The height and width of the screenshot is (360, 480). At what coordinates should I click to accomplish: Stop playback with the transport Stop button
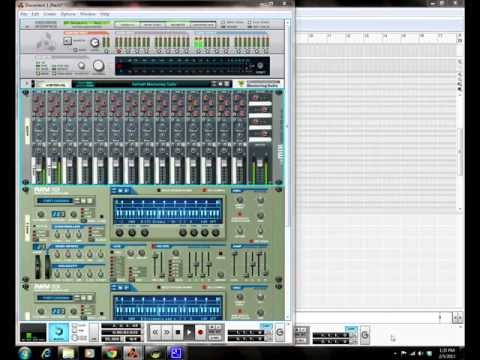pyautogui.click(x=178, y=332)
